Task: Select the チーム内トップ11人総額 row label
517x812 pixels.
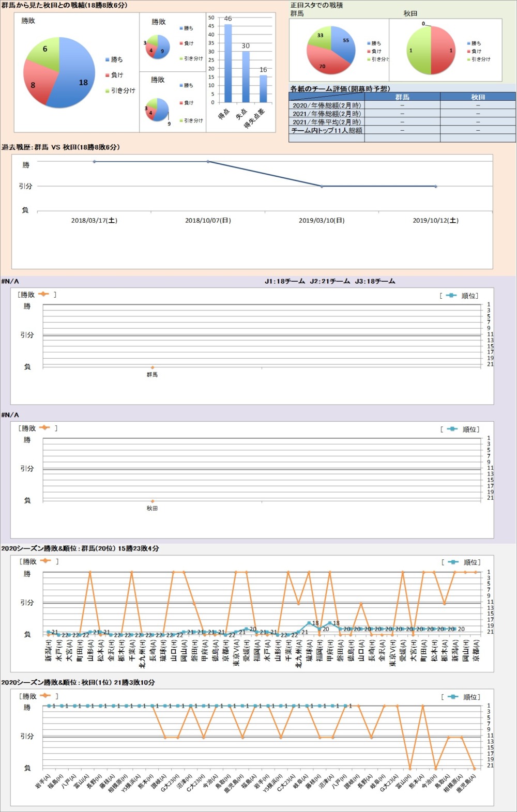Action: [x=327, y=130]
